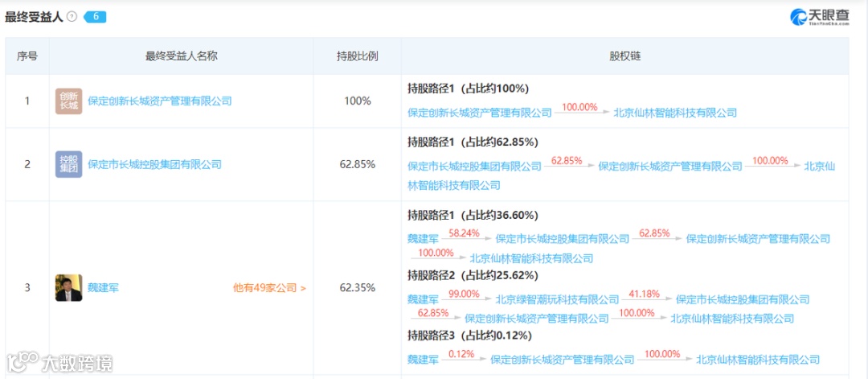Open 保定创新长城资产管理有限公司 in row 2 equity chain
Screen dimensions: 868x379
670,166
